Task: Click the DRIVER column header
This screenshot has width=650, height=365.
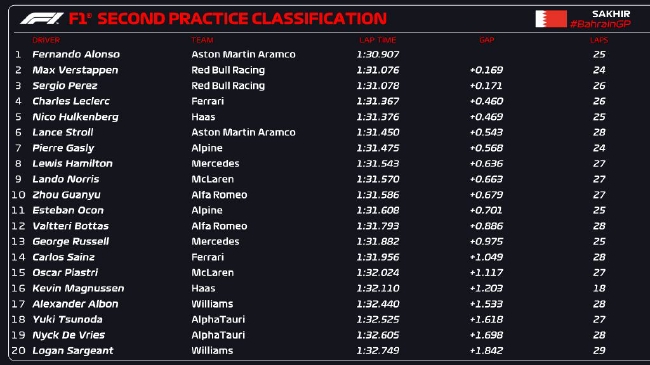Action: tap(46, 40)
